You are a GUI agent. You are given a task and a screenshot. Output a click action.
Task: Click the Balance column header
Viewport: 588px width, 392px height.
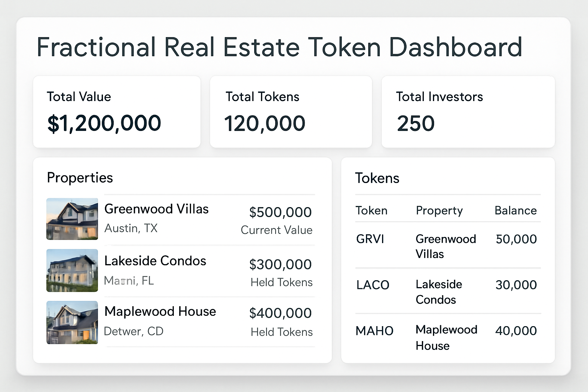[x=515, y=210]
